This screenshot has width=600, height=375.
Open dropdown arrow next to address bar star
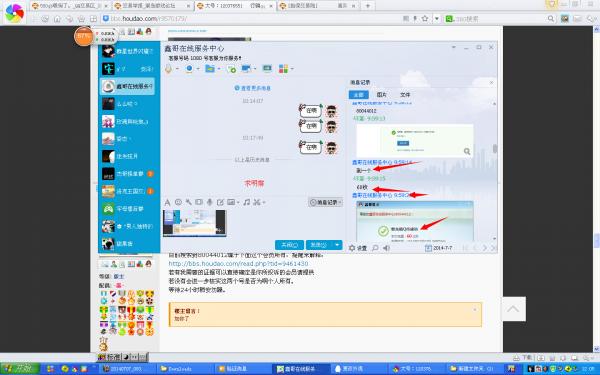coord(437,18)
